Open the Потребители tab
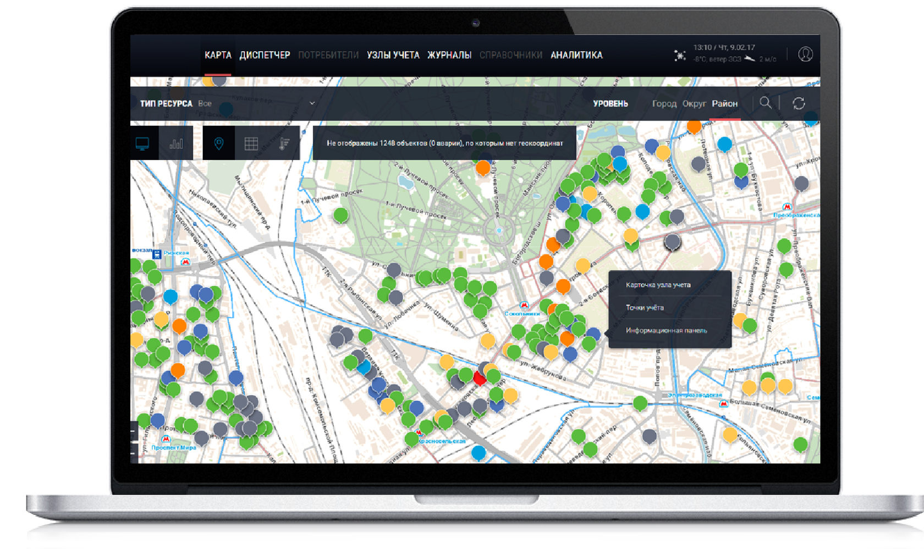 (328, 55)
